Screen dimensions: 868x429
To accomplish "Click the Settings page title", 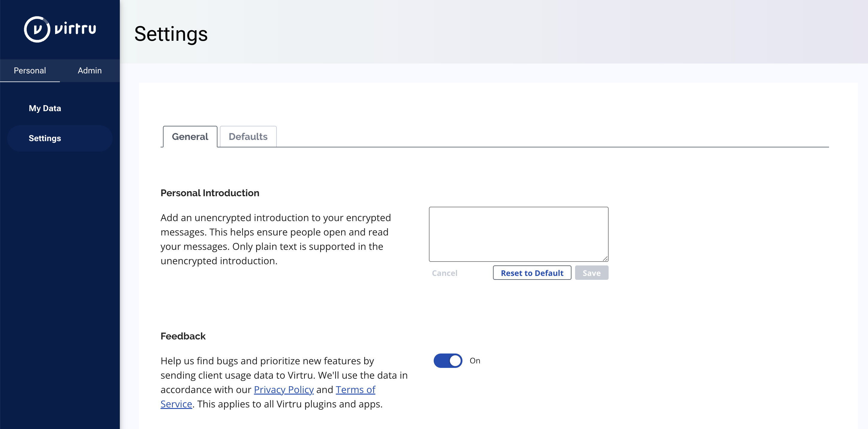I will [x=171, y=34].
